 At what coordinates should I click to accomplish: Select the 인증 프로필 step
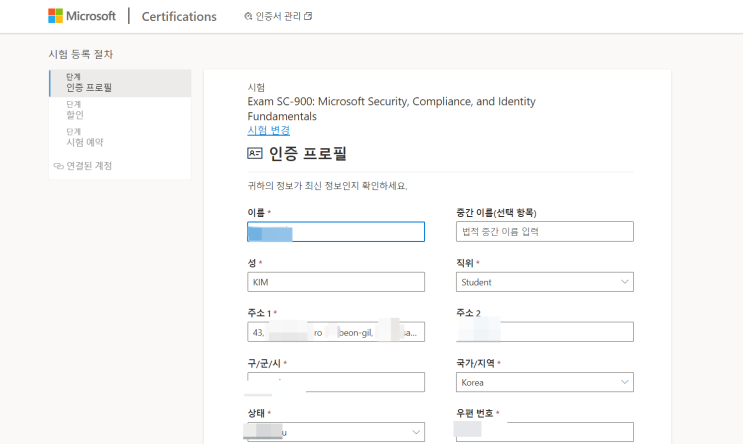[120, 83]
